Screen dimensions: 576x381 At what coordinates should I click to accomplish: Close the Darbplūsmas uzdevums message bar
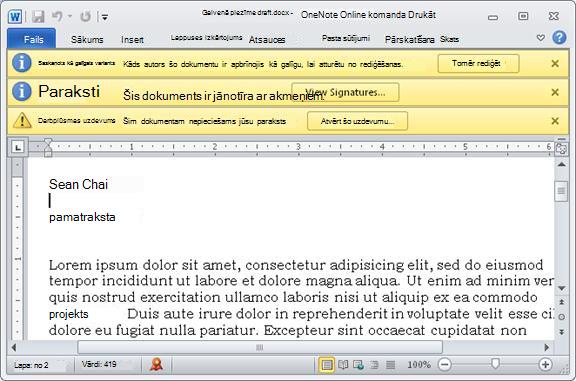pos(555,121)
